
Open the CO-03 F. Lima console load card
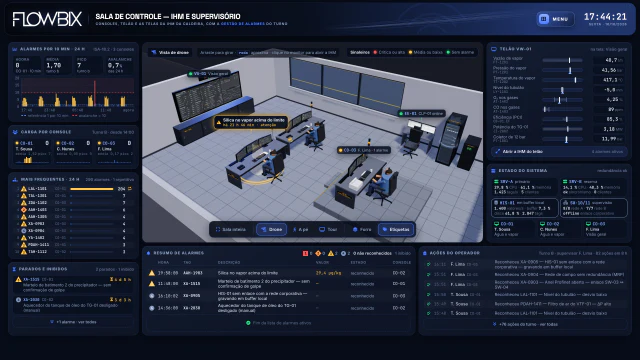pyautogui.click(x=115, y=152)
